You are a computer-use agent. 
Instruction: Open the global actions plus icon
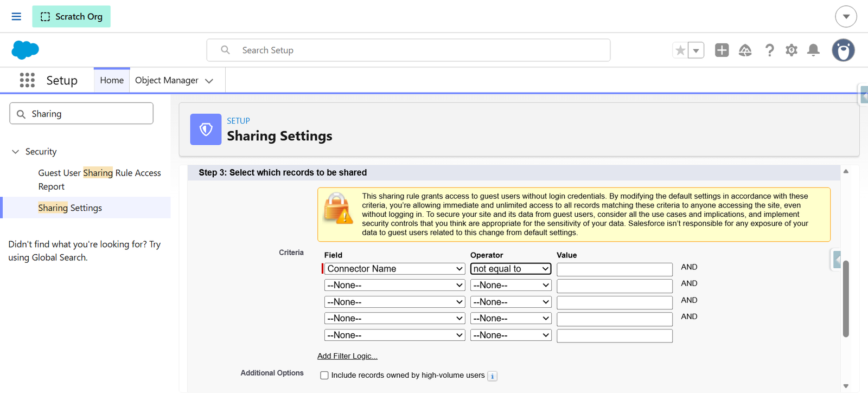[x=722, y=50]
